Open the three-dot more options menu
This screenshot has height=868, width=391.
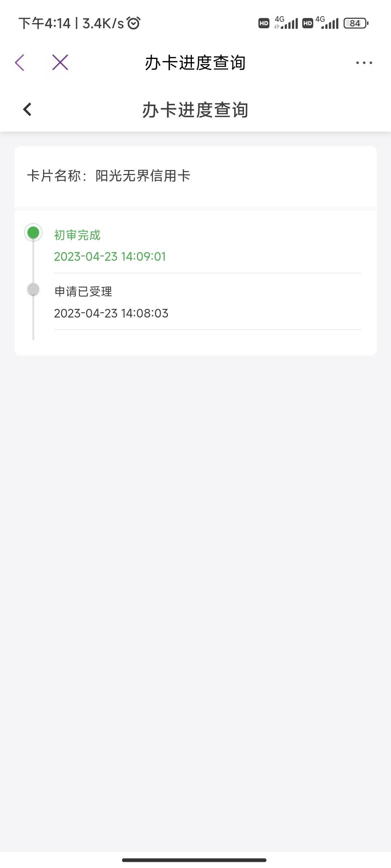(364, 63)
